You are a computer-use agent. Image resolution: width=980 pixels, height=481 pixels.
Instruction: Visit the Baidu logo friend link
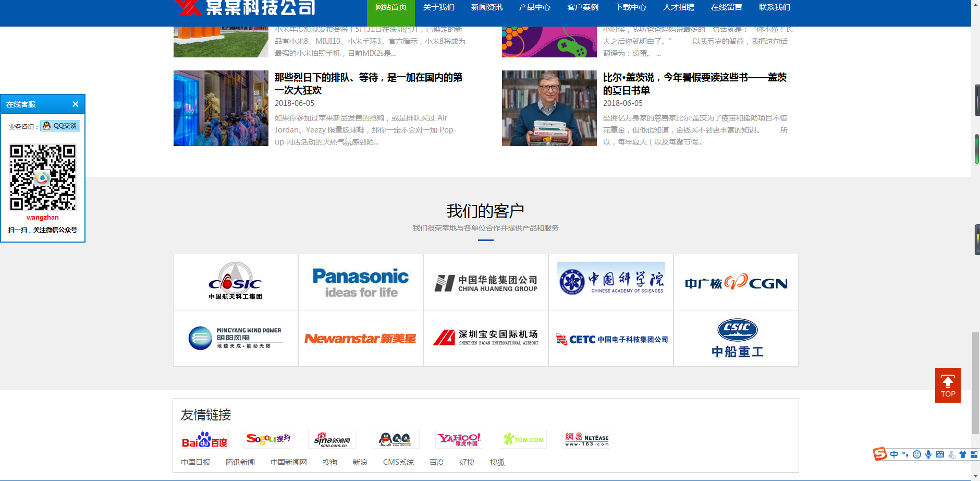click(205, 439)
